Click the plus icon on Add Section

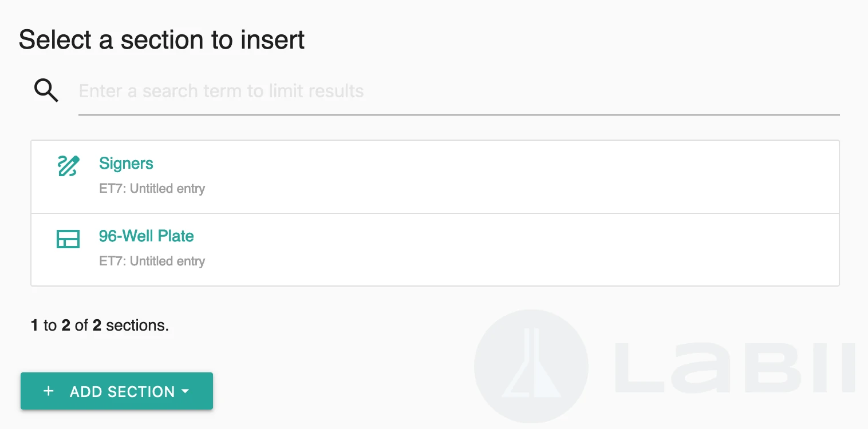(49, 391)
